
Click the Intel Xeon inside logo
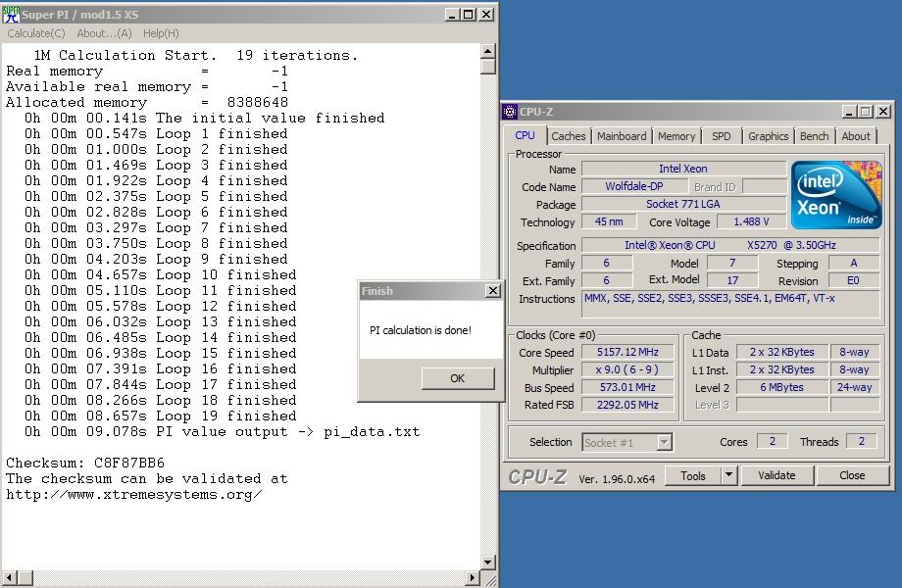[836, 195]
